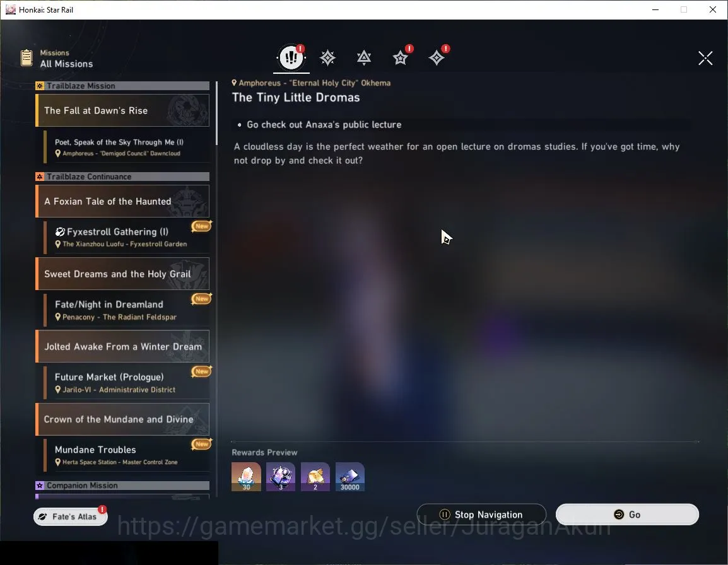Click the New badge on Fate/Night in Dreamland
728x565 pixels.
(x=201, y=298)
